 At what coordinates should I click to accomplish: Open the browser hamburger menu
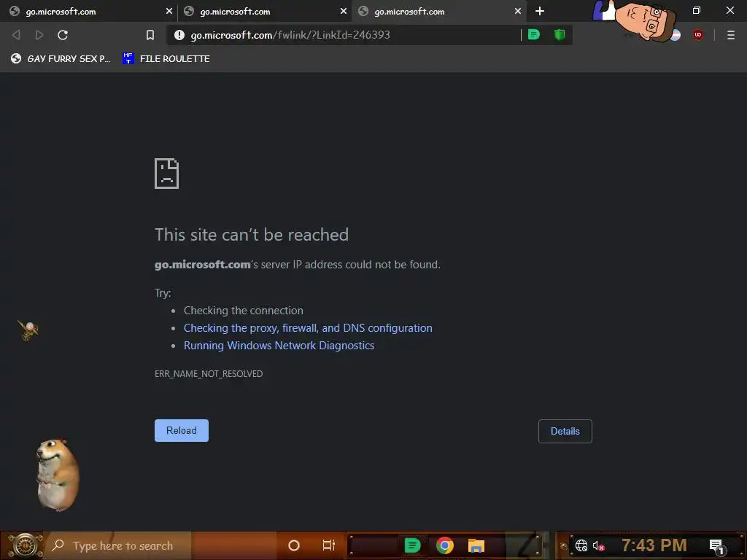click(x=731, y=35)
